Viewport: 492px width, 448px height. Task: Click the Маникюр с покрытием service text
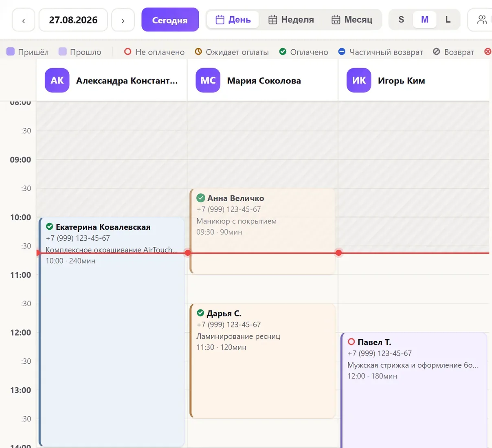[x=237, y=221]
